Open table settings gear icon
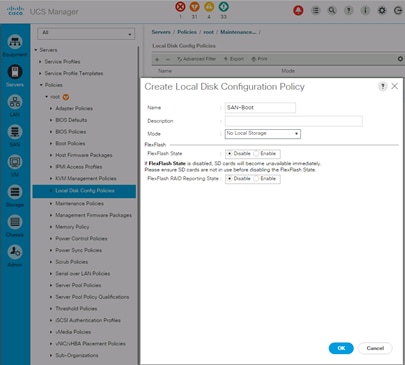405x365 pixels. point(400,59)
